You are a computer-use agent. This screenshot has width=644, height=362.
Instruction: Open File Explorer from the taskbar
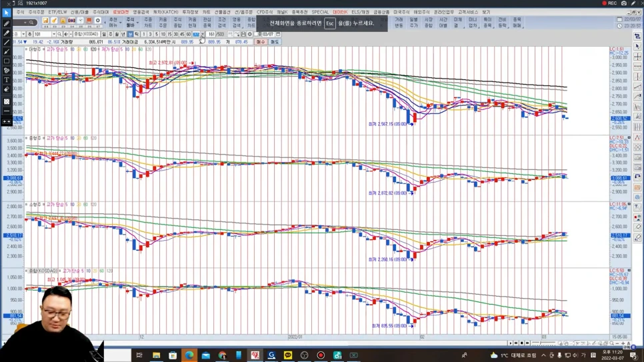pos(156,355)
